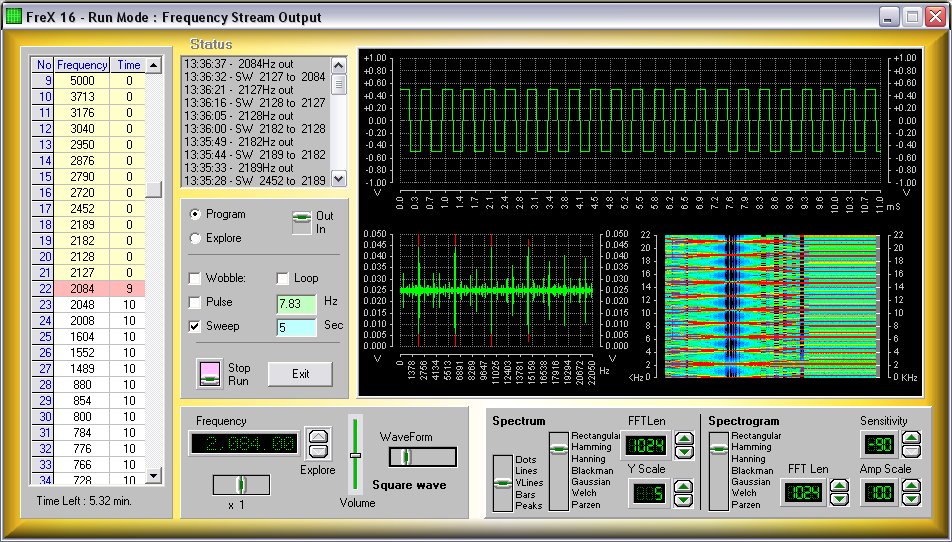Click the Blackman option under Spectrogram
This screenshot has width=952, height=542.
coord(752,470)
